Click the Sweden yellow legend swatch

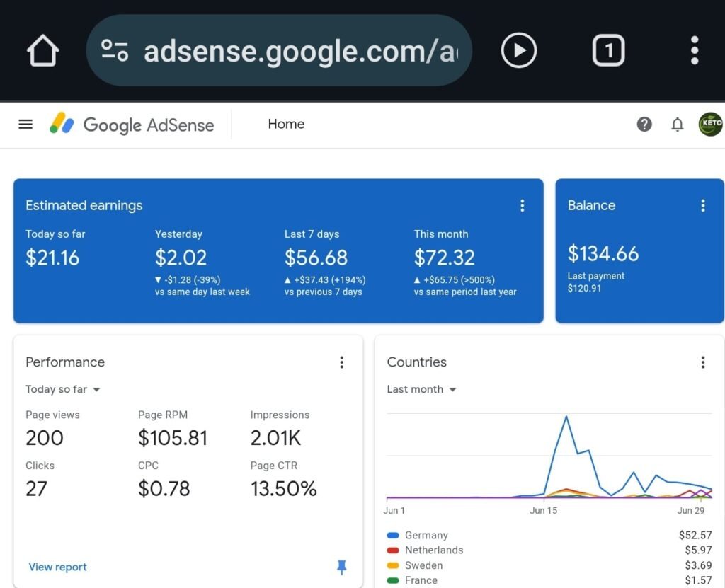(393, 565)
